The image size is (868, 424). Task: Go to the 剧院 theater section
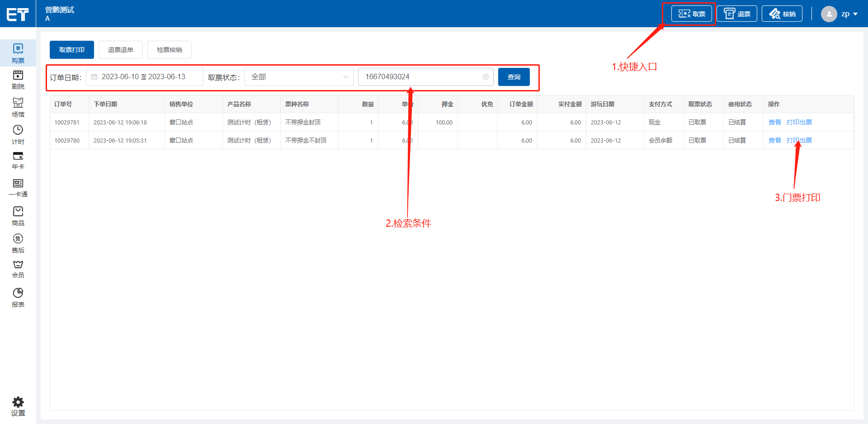tap(18, 80)
